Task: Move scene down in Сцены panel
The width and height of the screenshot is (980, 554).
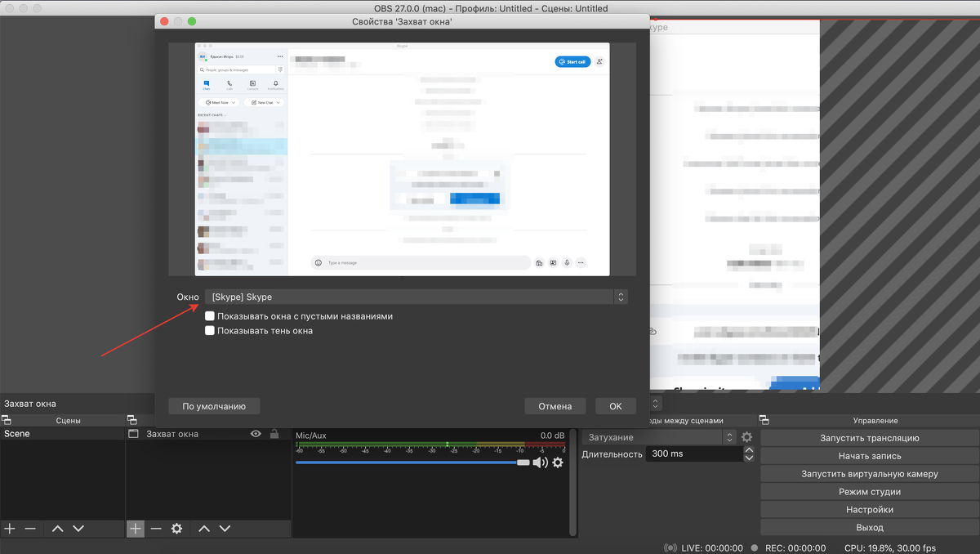Action: (78, 529)
